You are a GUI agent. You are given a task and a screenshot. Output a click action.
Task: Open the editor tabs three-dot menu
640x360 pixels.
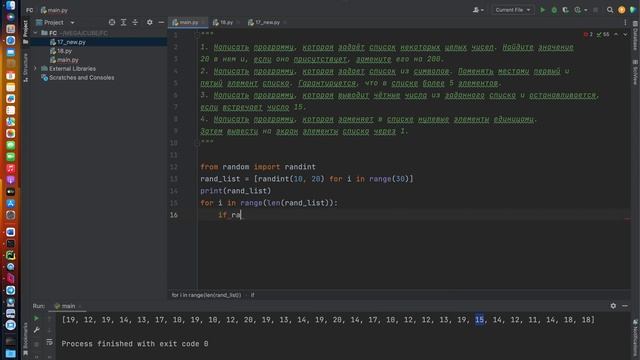[x=625, y=22]
